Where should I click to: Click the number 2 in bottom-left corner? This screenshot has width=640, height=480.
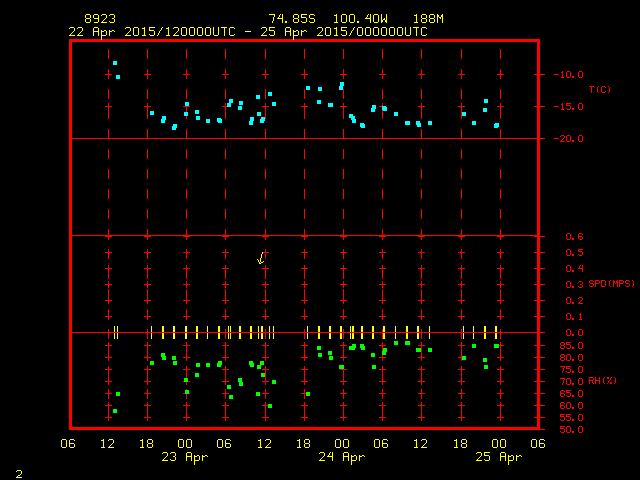click(18, 472)
